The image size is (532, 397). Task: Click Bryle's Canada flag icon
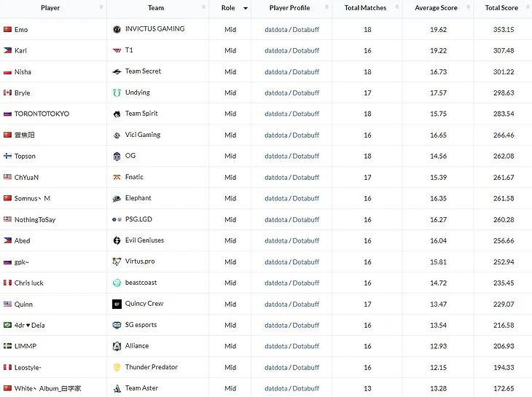[8, 93]
